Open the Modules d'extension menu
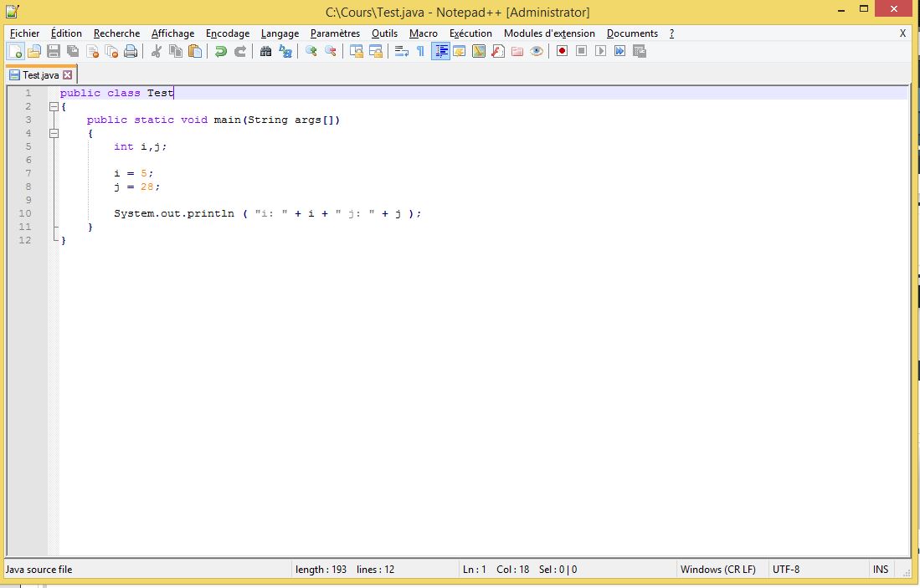This screenshot has width=920, height=588. click(549, 33)
